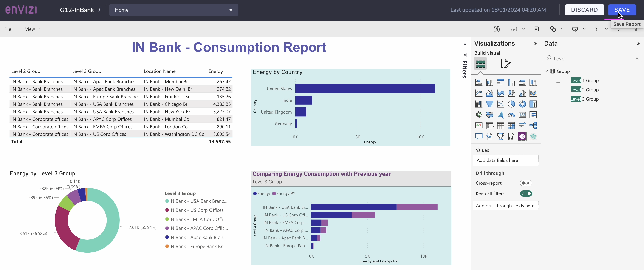The image size is (644, 270).
Task: Click the SAVE button
Action: tap(622, 10)
